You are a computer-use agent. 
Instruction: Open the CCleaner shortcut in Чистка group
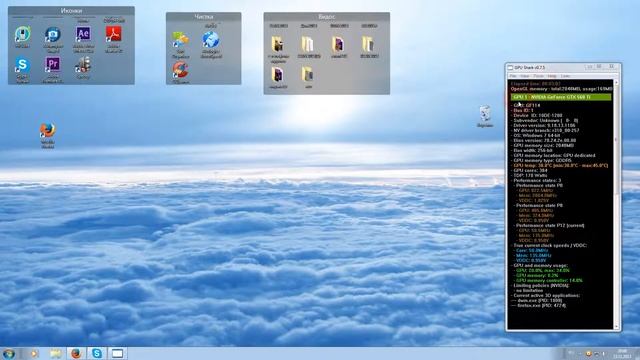180,70
